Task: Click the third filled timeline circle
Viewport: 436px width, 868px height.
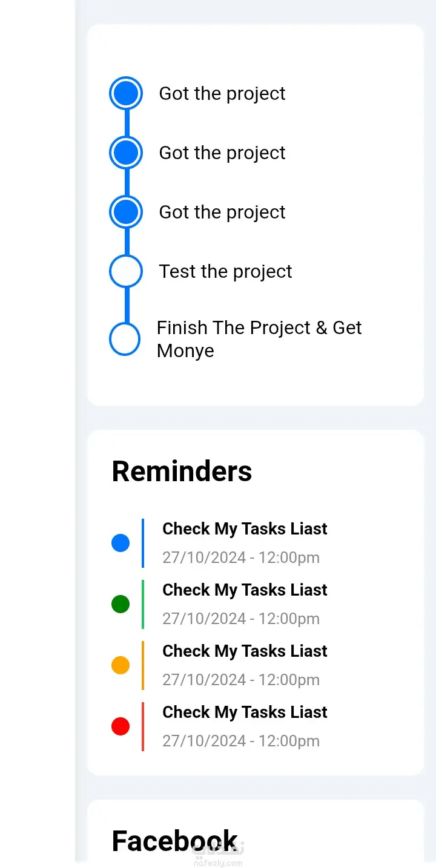Action: tap(126, 212)
